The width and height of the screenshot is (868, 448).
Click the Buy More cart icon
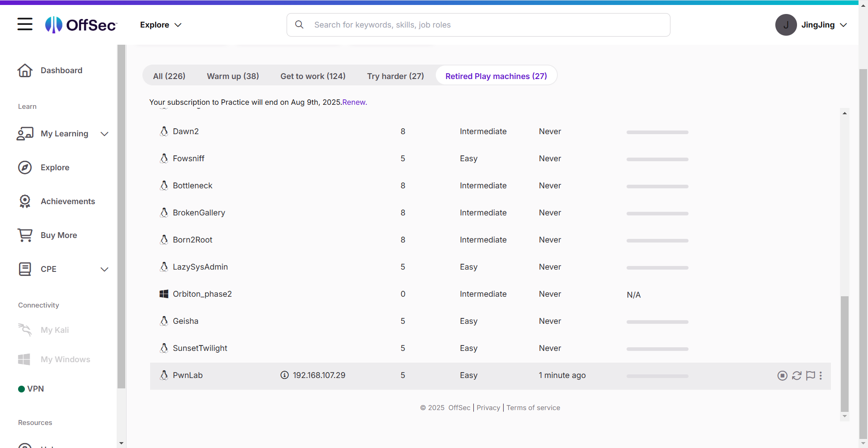(25, 235)
